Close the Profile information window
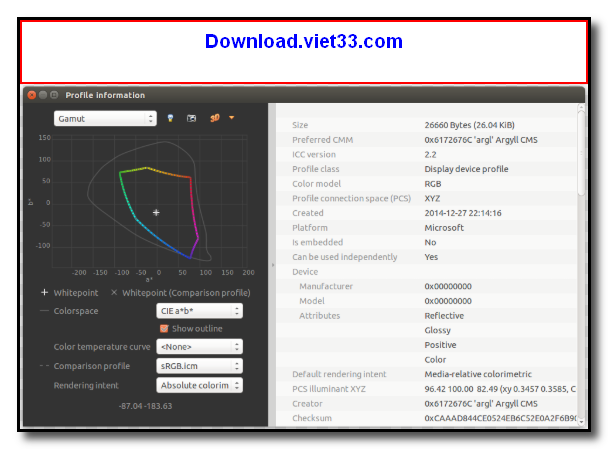Screen dimensions: 608x449 pos(32,95)
